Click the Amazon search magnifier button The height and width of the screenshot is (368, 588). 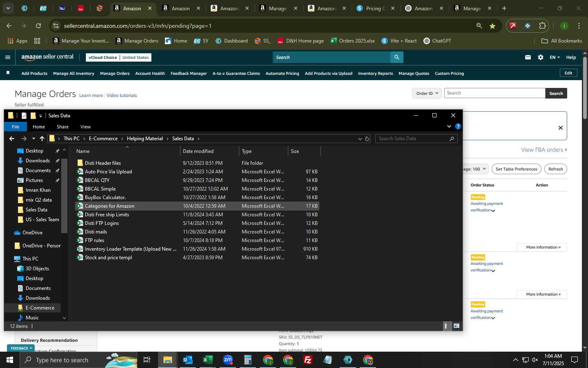396,57
